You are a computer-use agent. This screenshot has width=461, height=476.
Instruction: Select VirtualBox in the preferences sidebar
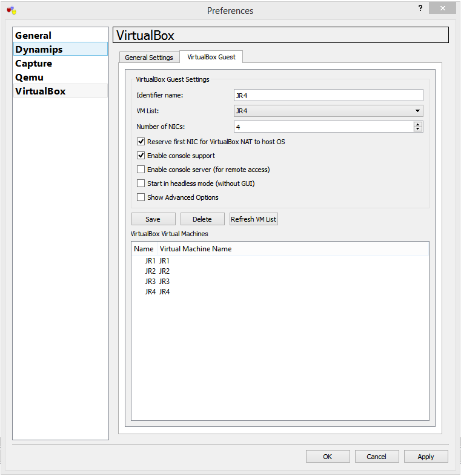tap(61, 91)
